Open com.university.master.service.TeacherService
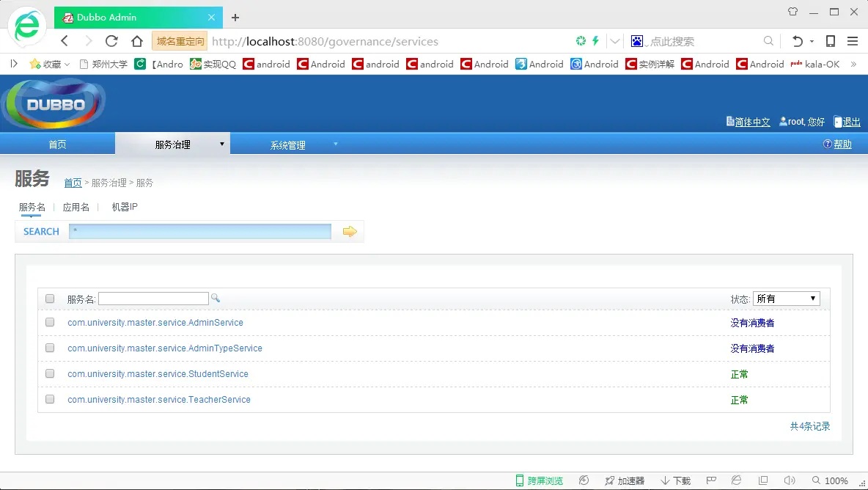Image resolution: width=868 pixels, height=490 pixels. tap(159, 400)
